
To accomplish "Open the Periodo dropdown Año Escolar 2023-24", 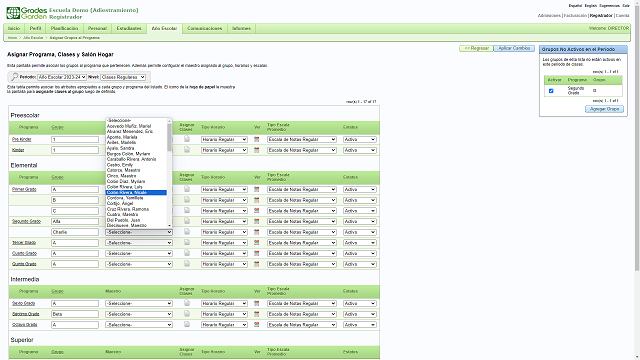I will pyautogui.click(x=62, y=77).
